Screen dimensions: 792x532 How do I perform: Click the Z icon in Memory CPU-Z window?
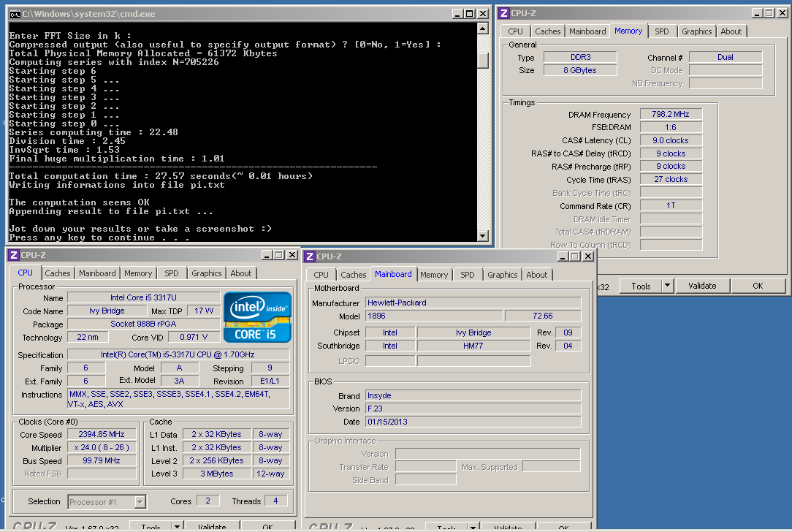click(503, 13)
